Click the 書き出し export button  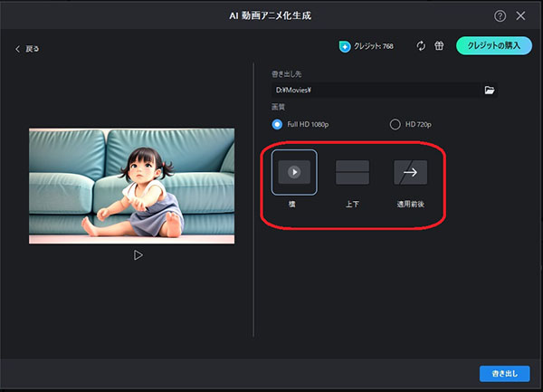505,374
